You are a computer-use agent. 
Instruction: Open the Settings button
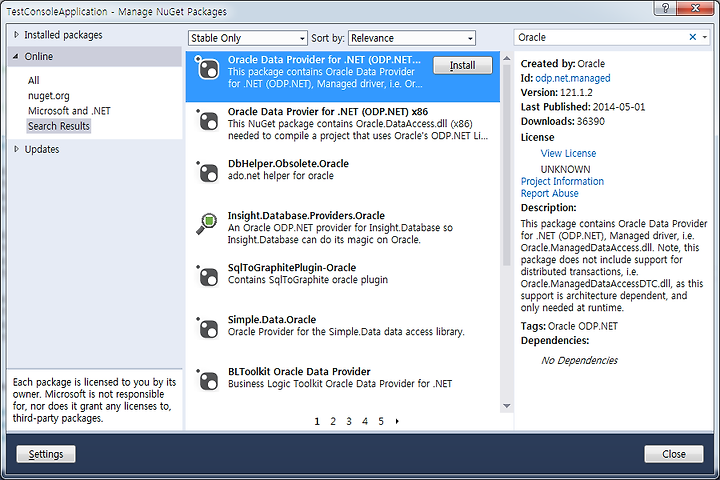pyautogui.click(x=46, y=454)
